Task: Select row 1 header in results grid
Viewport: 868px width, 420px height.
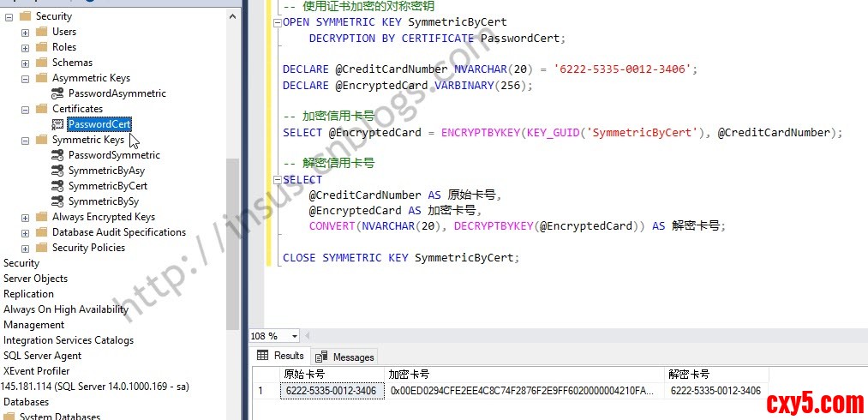Action: (266, 391)
